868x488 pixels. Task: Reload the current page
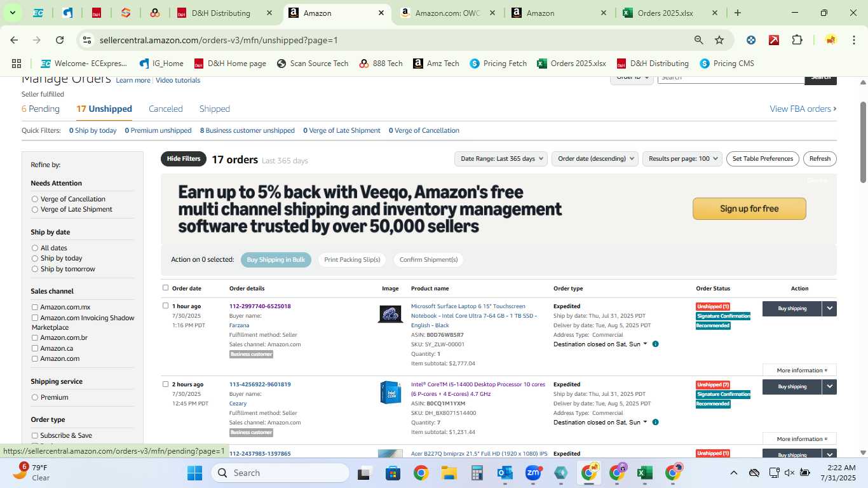pyautogui.click(x=60, y=40)
